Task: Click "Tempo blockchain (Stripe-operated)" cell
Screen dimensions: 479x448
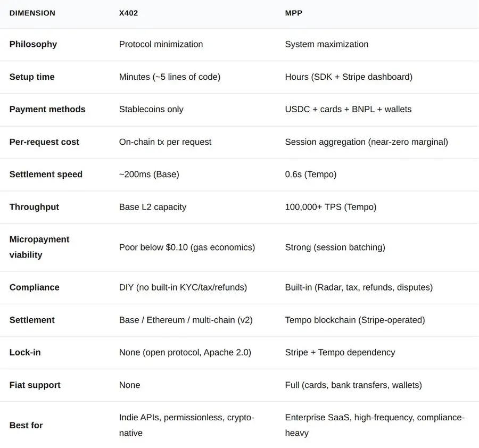Action: (354, 320)
